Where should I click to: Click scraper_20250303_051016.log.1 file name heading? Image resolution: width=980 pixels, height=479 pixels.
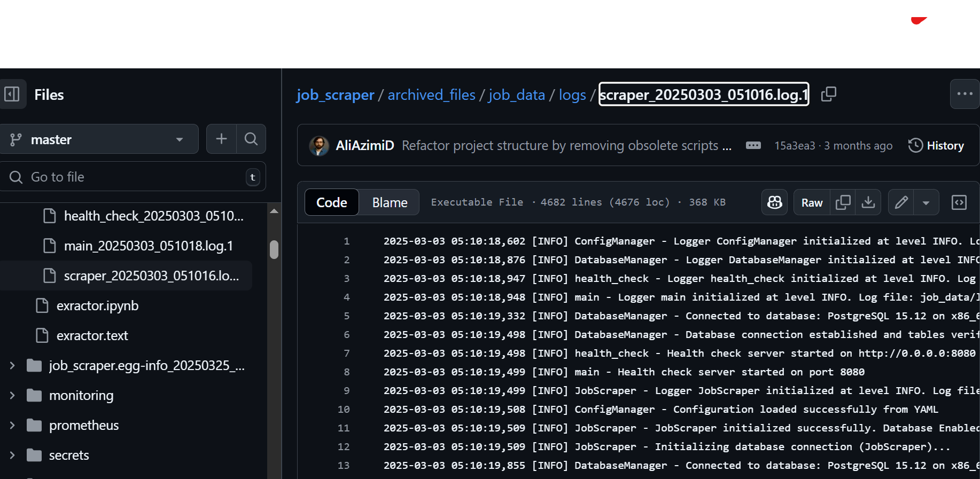tap(704, 95)
